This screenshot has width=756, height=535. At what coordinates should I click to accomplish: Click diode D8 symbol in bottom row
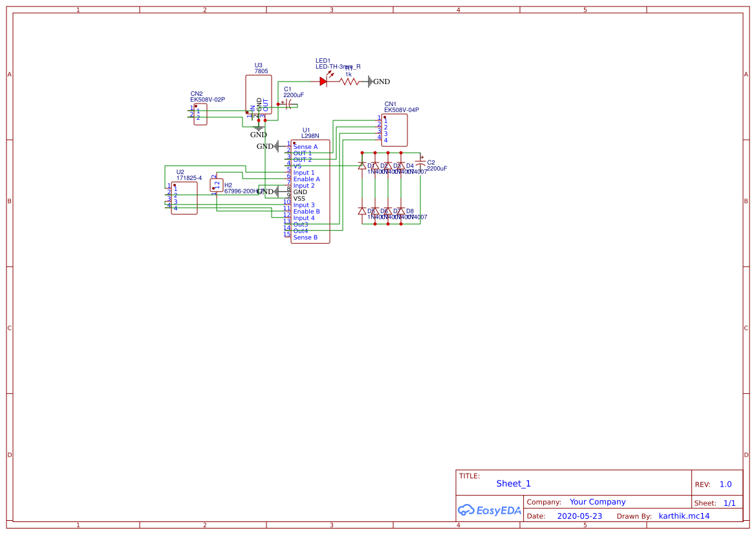point(401,211)
